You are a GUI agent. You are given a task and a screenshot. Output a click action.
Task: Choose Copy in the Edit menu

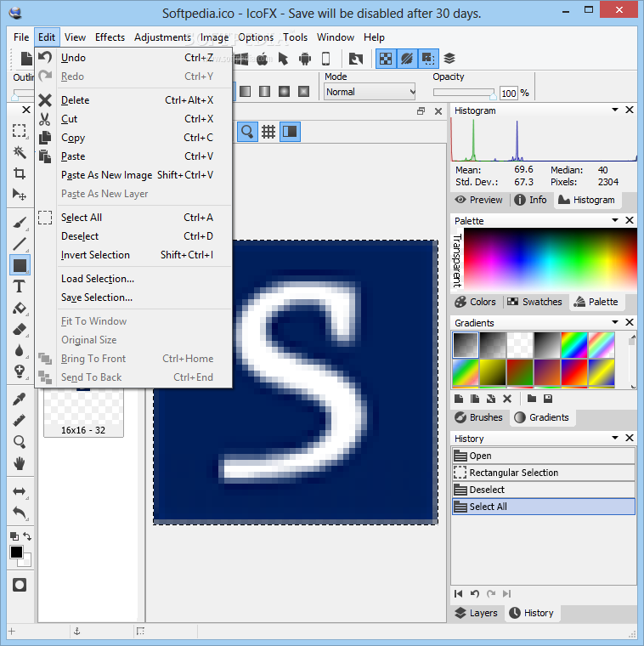pyautogui.click(x=134, y=138)
